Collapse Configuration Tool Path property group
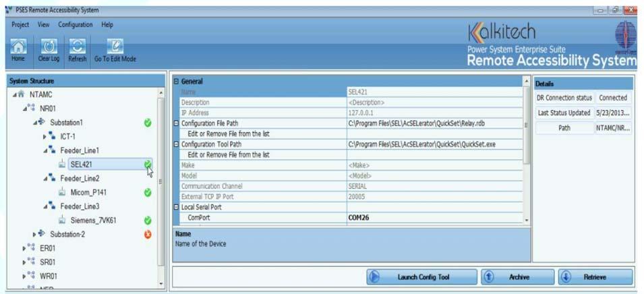Screen dimensions: 644x294 click(176, 144)
